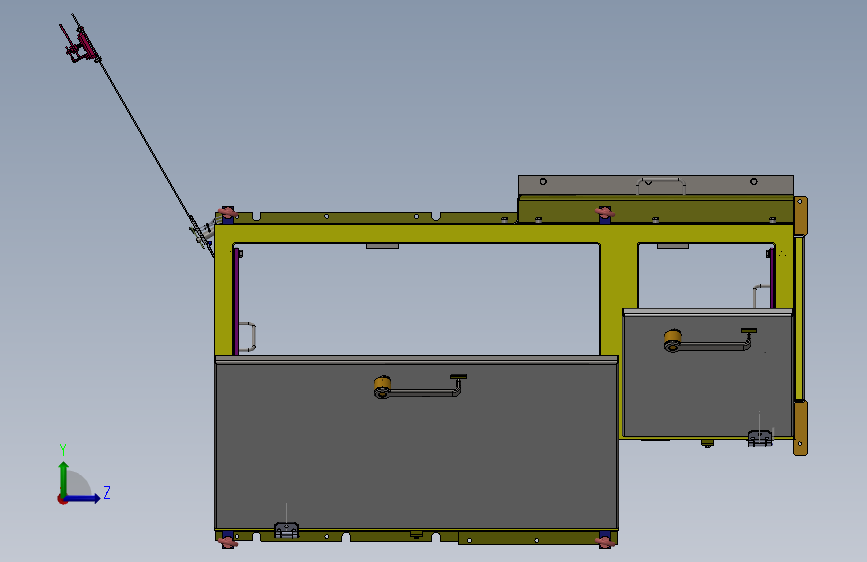Click the green Y axis of the triad
Image resolution: width=867 pixels, height=562 pixels.
tap(64, 478)
